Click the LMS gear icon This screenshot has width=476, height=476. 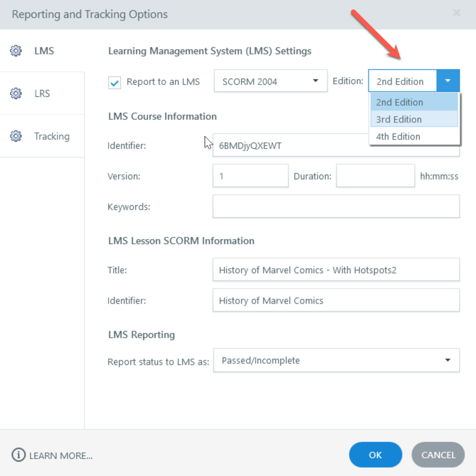tap(16, 51)
